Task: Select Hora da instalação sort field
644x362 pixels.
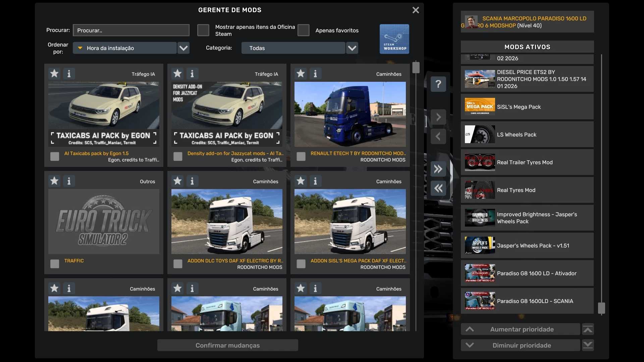Action: pyautogui.click(x=125, y=48)
